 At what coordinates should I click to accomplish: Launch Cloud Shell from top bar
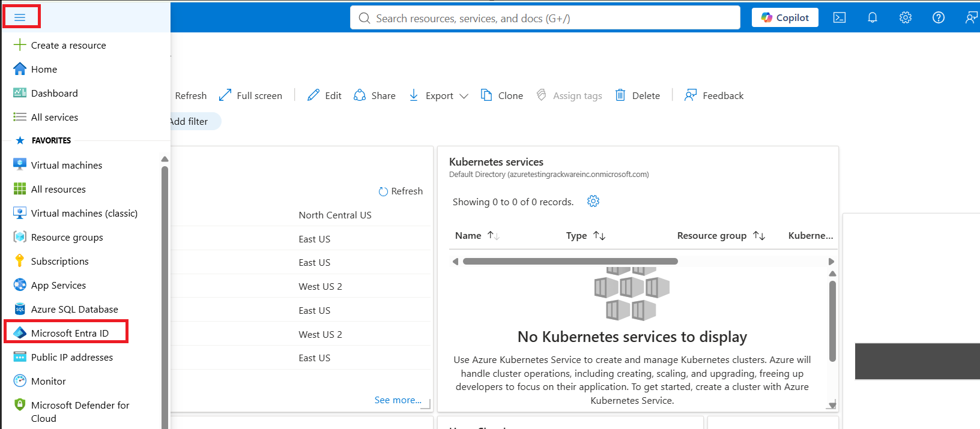pos(839,17)
